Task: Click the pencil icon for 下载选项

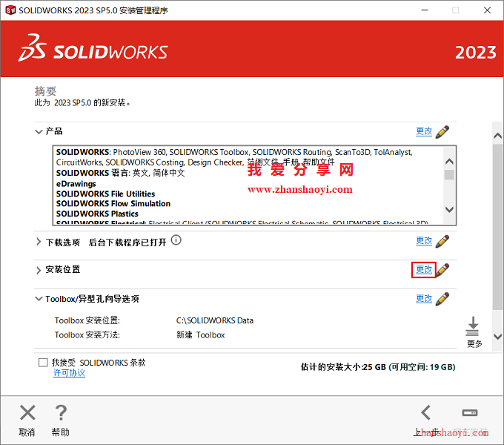Action: coord(442,242)
